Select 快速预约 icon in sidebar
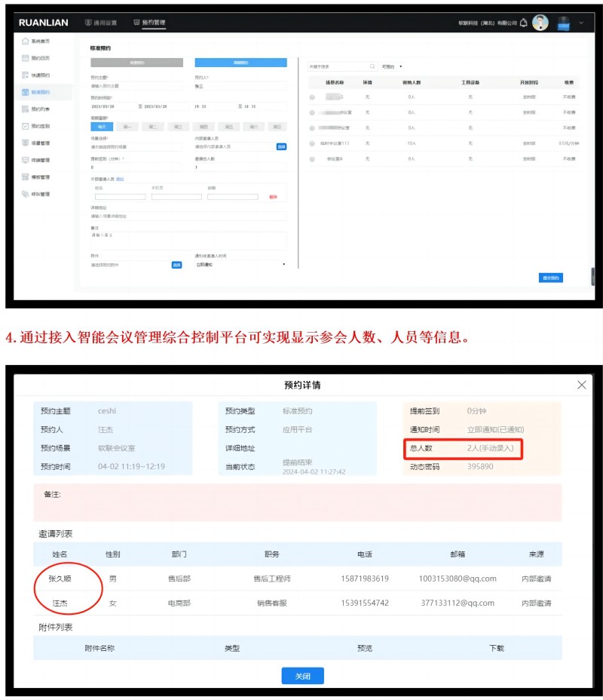 26,75
